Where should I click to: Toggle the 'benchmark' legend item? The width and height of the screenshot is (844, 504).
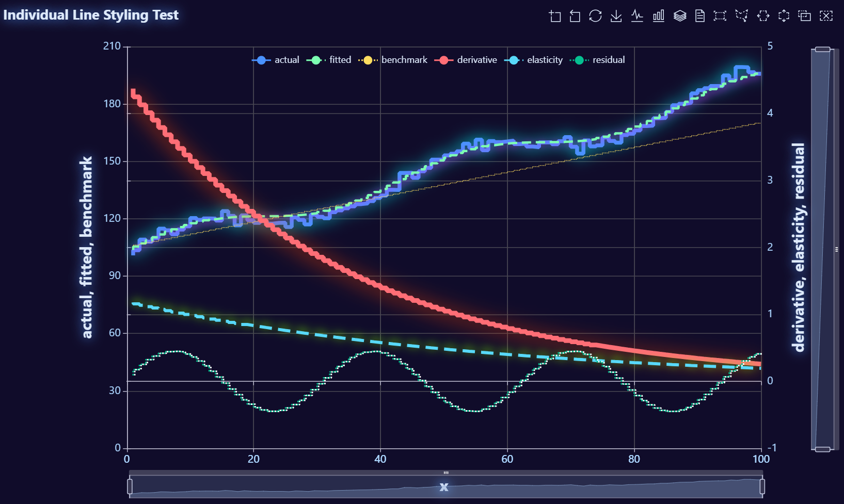pyautogui.click(x=393, y=60)
